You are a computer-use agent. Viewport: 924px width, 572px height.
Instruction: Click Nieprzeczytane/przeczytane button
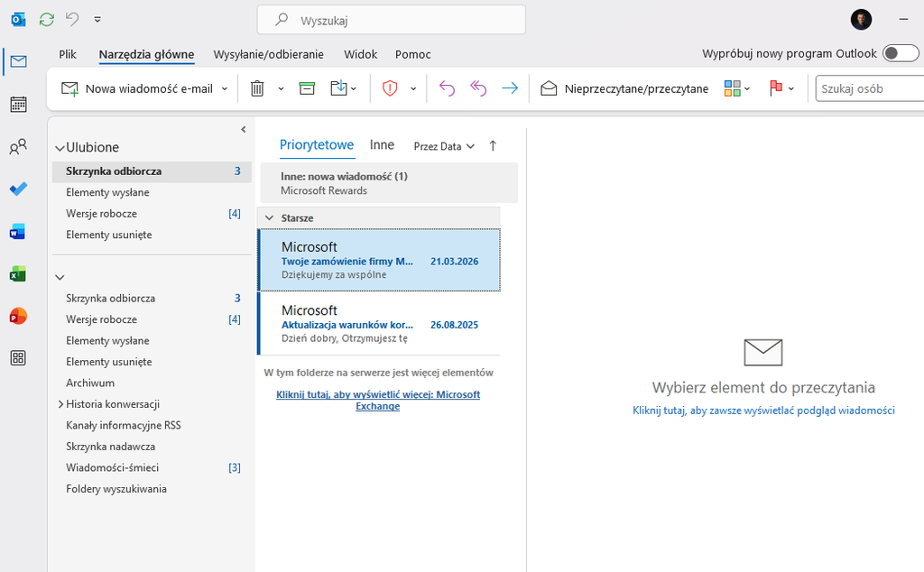(x=624, y=89)
